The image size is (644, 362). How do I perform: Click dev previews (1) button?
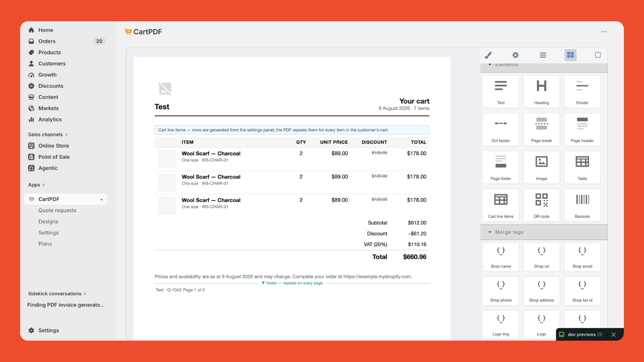(x=581, y=335)
